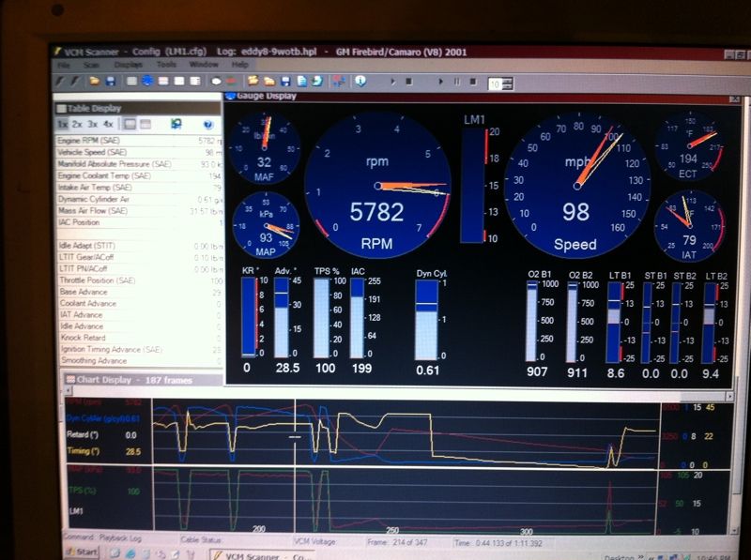This screenshot has height=560, width=751.
Task: Select the Intake Air Temp (SAE) row
Action: pyautogui.click(x=139, y=188)
